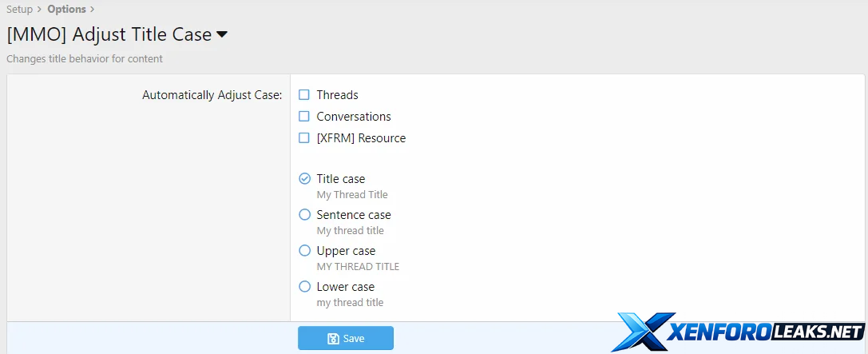
Task: Go to the Setup breadcrumb
Action: 19,10
